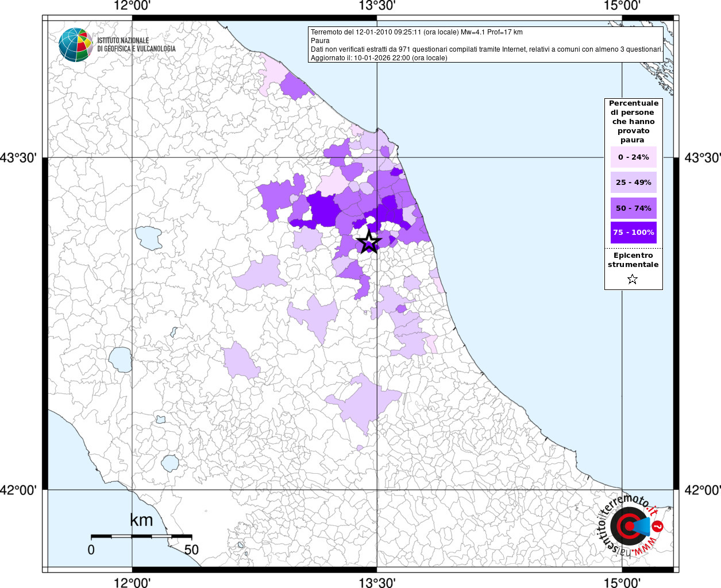Click the star symbol in the legend
Viewport: 721px width, 588px height.
pyautogui.click(x=633, y=280)
